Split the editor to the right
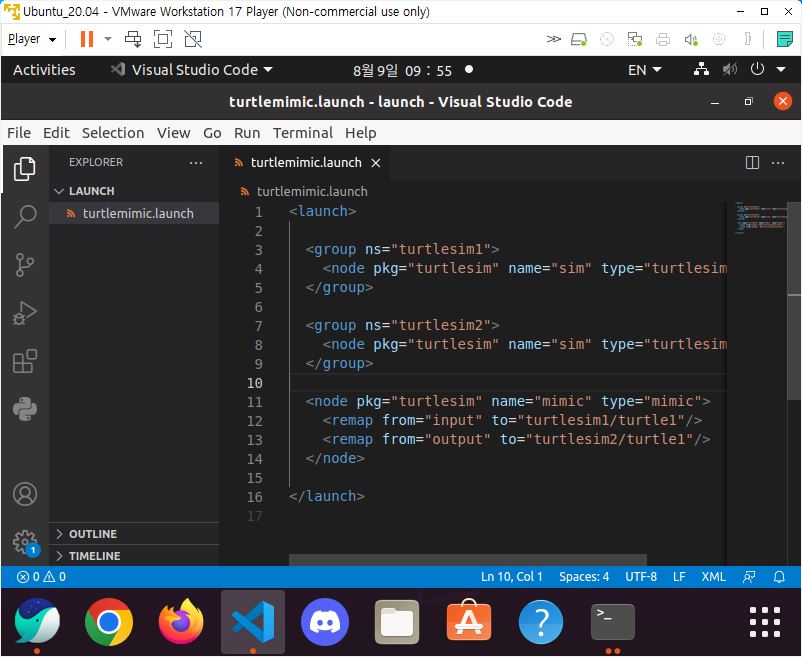The width and height of the screenshot is (802, 657). click(752, 163)
